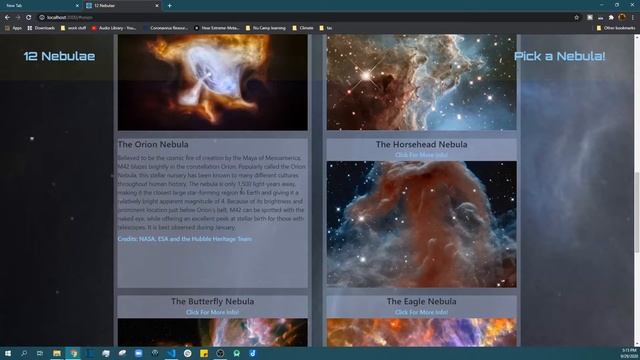This screenshot has width=640, height=360.
Task: Reload the page with the refresh icon
Action: click(29, 18)
